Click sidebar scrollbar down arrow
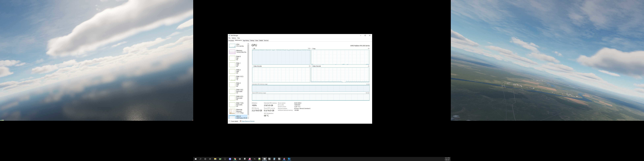The width and height of the screenshot is (644, 161). pyautogui.click(x=248, y=118)
